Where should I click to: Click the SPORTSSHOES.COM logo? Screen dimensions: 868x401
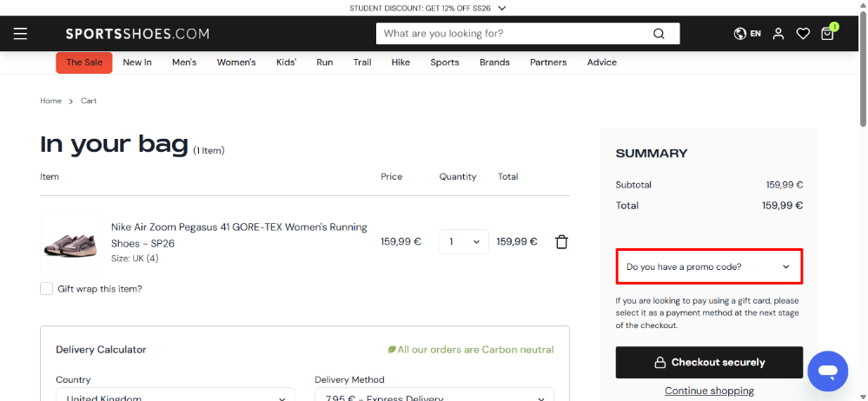click(137, 34)
